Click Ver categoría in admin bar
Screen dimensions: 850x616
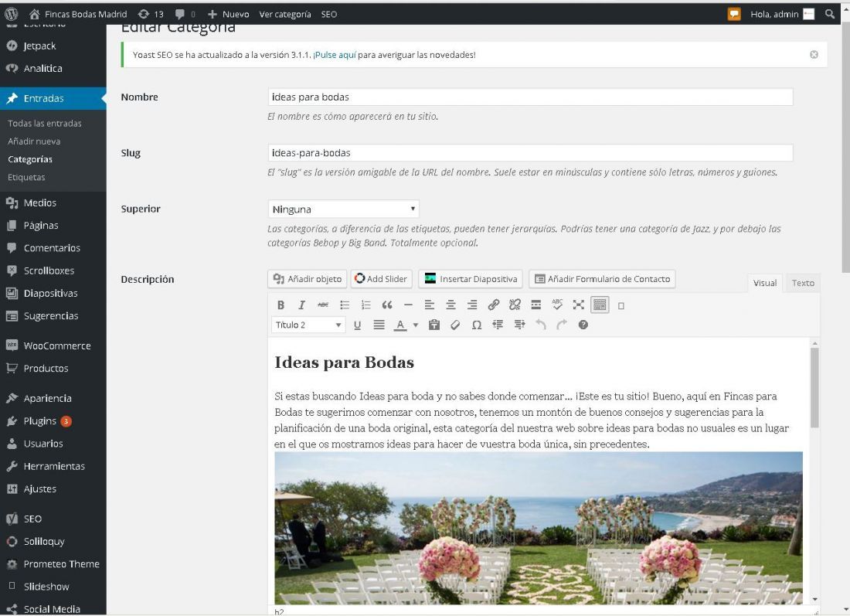[285, 14]
